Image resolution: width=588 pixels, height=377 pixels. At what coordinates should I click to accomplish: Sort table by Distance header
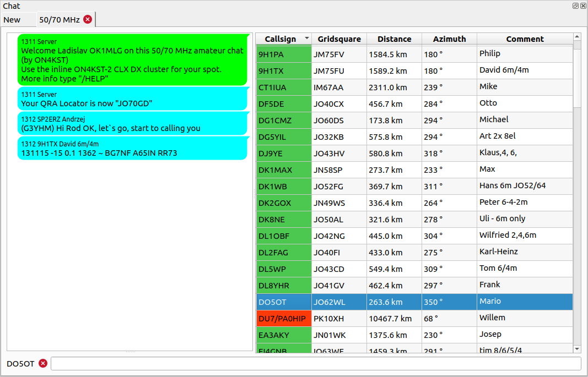[x=394, y=39]
